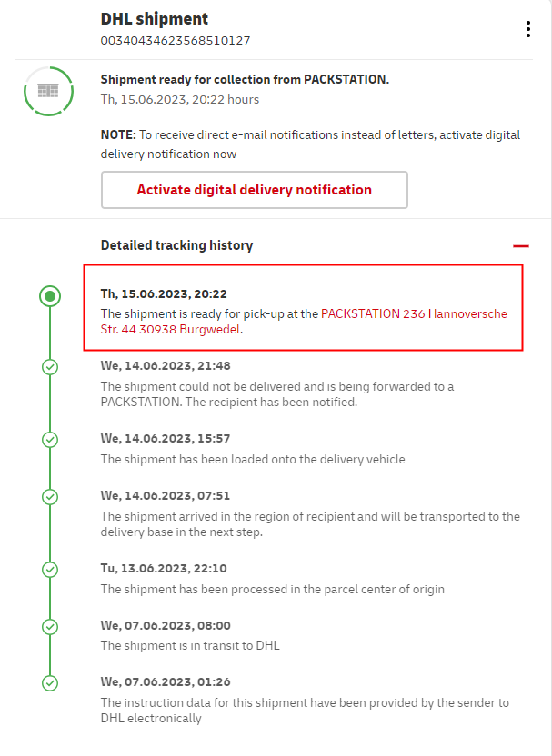Collapse the detailed tracking history with the minus icon

click(520, 245)
